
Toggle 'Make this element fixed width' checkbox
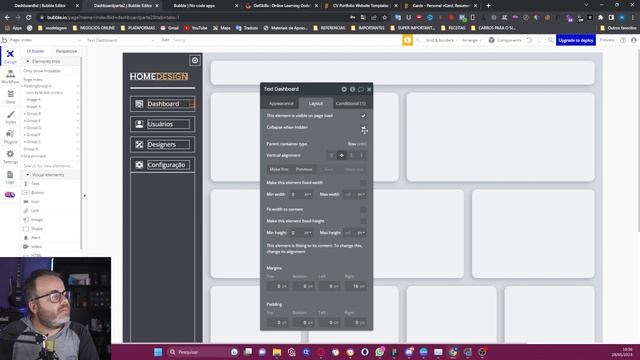(363, 182)
